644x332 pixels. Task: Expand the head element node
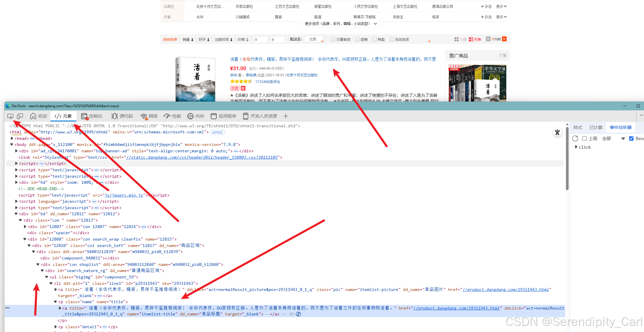tap(12, 139)
